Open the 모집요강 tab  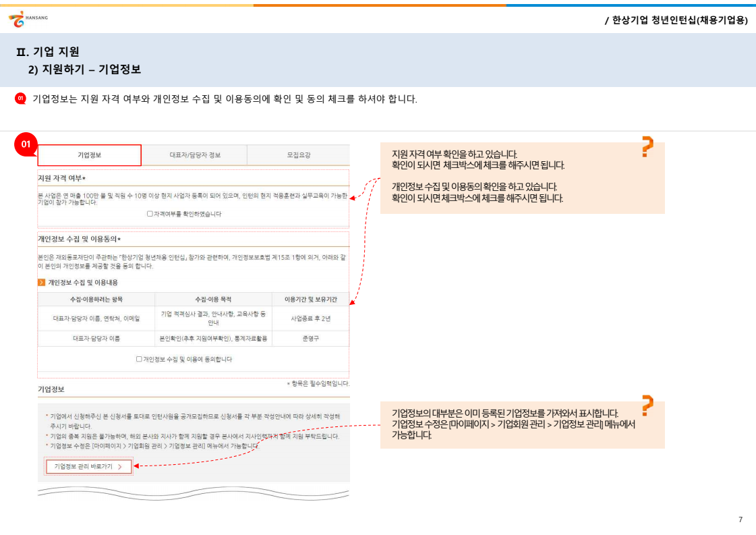(298, 155)
